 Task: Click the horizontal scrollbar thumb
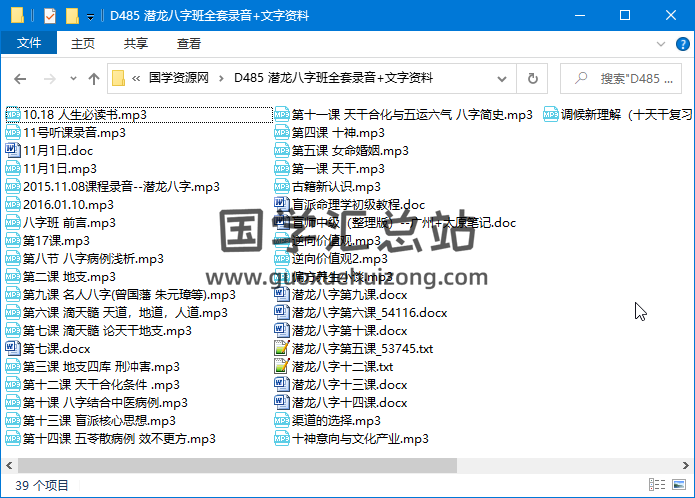pyautogui.click(x=237, y=465)
